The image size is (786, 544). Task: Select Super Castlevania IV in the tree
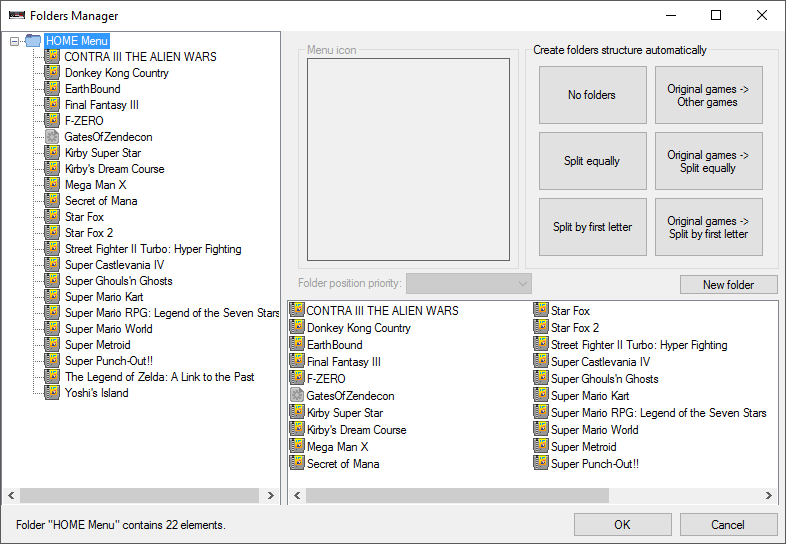click(115, 265)
